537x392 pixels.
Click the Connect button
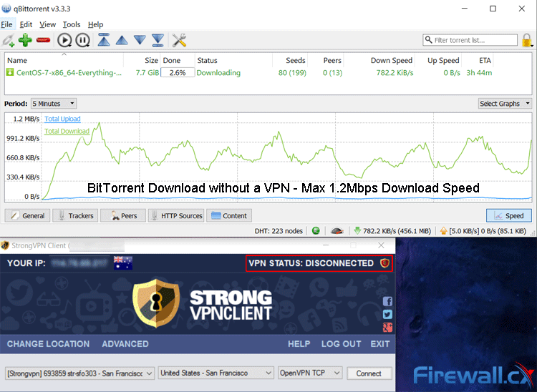point(369,373)
